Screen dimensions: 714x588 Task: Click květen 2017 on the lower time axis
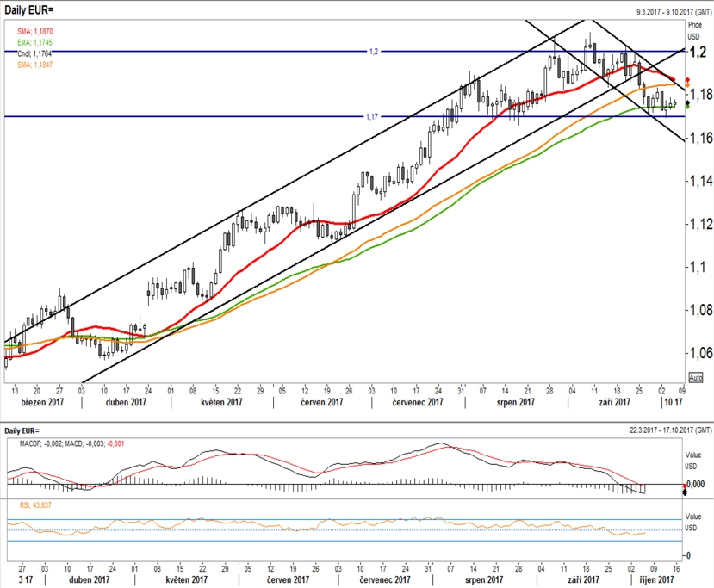pyautogui.click(x=187, y=579)
